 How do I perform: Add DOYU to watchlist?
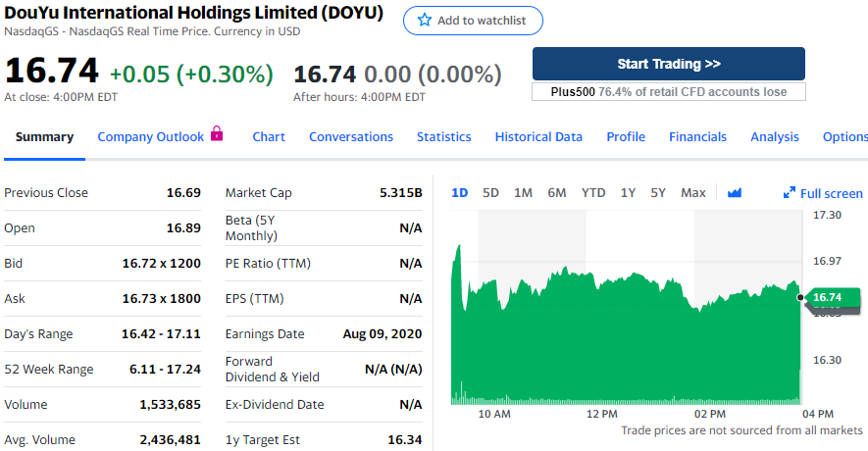(473, 21)
